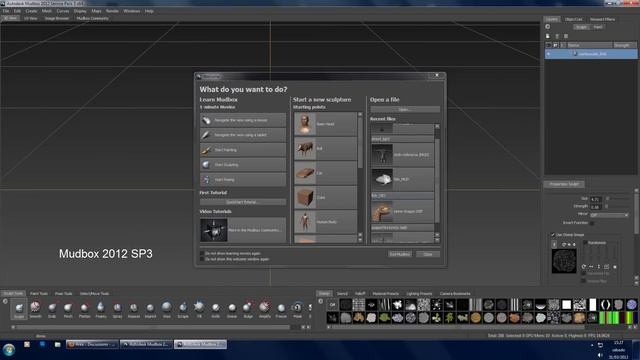This screenshot has width=640, height=360.
Task: Check 'Do not show learning movies again'
Action: tap(202, 253)
